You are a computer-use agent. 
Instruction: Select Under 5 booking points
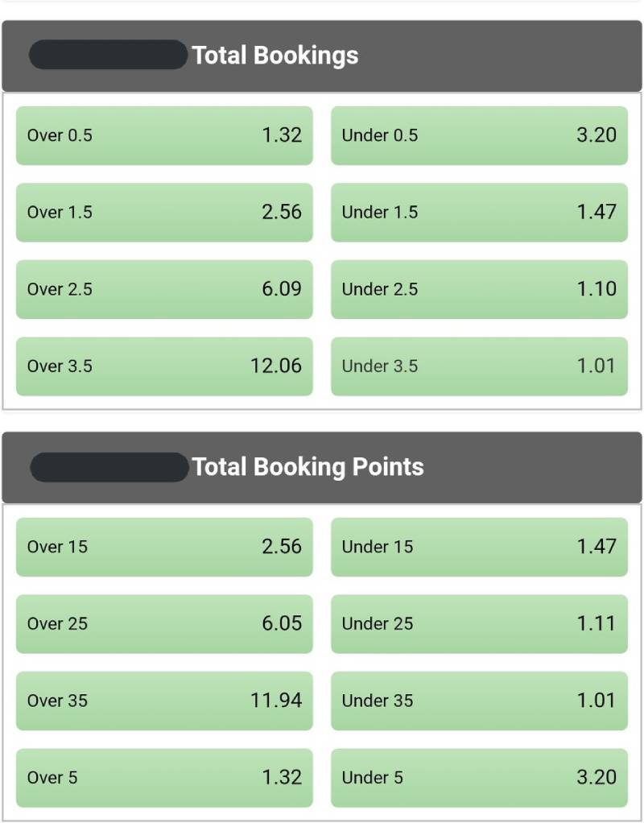pos(479,778)
